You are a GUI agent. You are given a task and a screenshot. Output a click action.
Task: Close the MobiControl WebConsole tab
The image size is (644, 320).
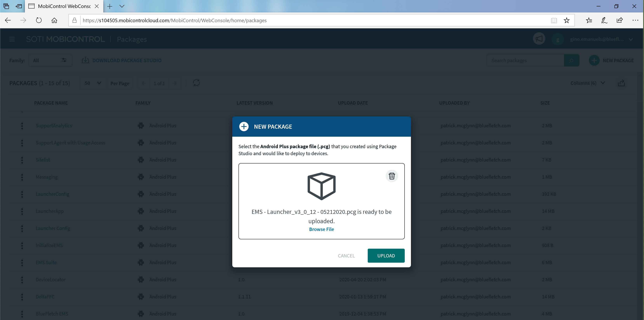click(97, 6)
